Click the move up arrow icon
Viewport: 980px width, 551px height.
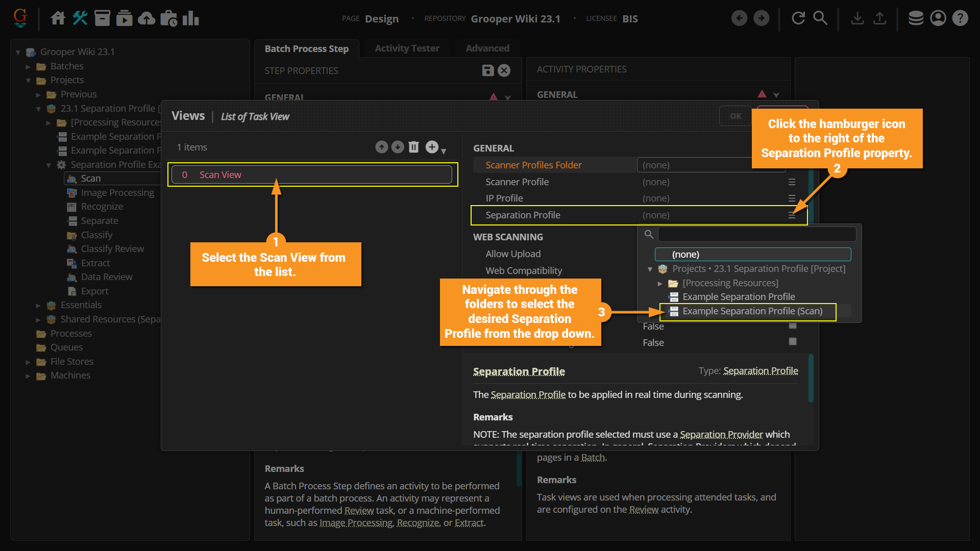(381, 147)
